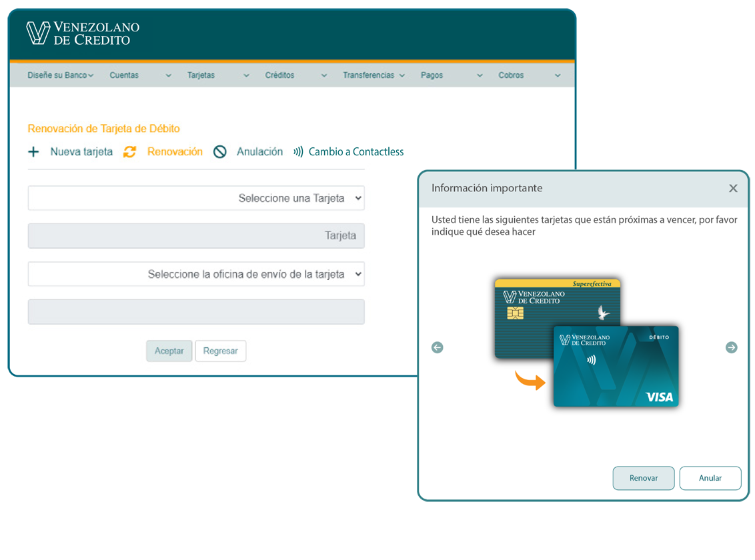Select the Renovación option
The image size is (755, 560).
175,152
